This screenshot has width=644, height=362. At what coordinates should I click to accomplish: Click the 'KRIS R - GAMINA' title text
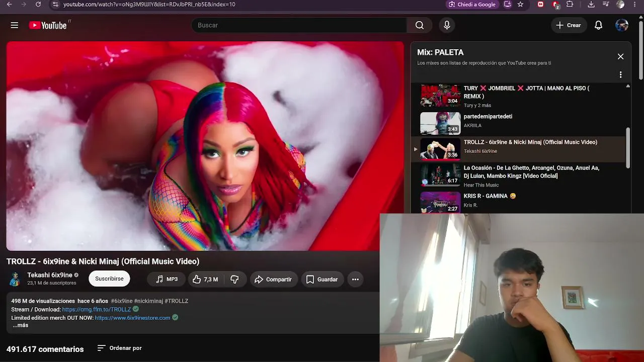pos(490,196)
